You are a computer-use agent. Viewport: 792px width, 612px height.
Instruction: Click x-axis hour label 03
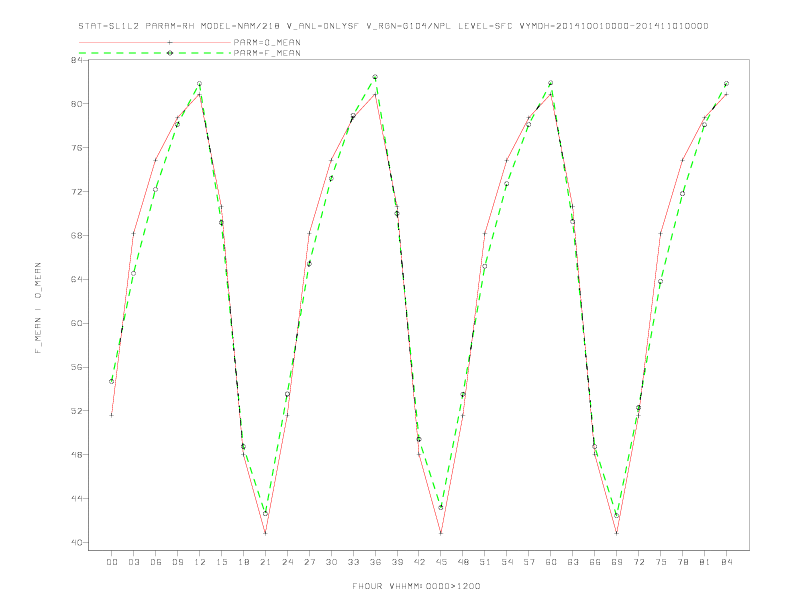tap(133, 562)
